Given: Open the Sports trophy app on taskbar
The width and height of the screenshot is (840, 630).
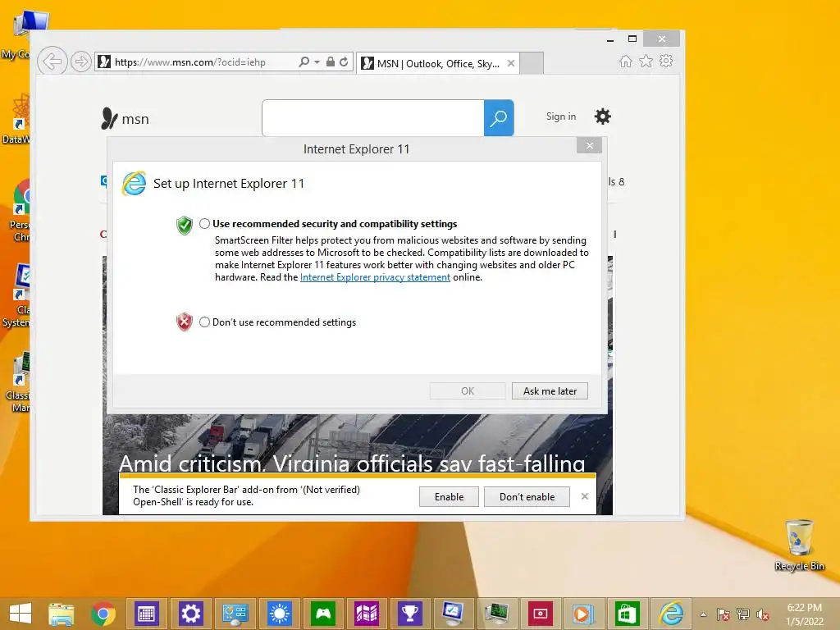Looking at the screenshot, I should pos(410,614).
